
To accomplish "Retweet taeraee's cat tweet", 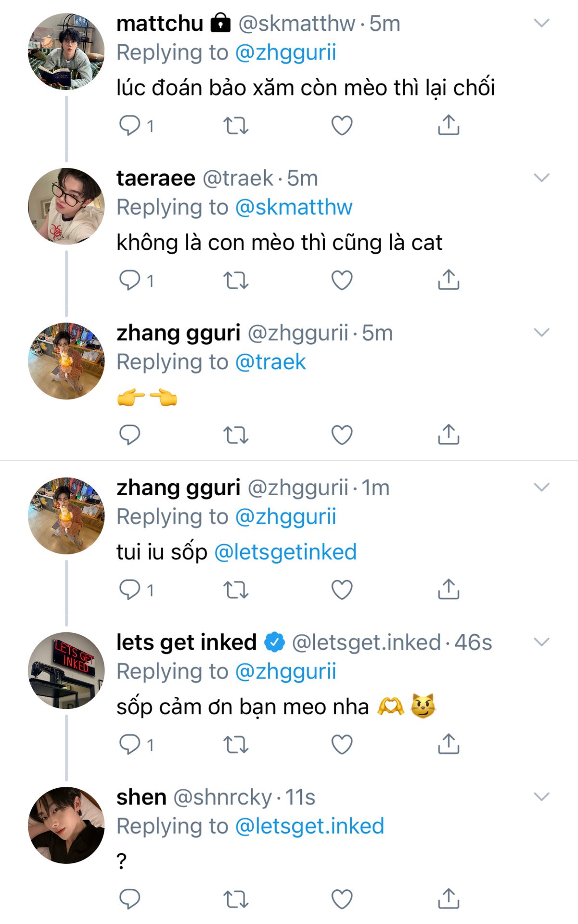I will (236, 281).
